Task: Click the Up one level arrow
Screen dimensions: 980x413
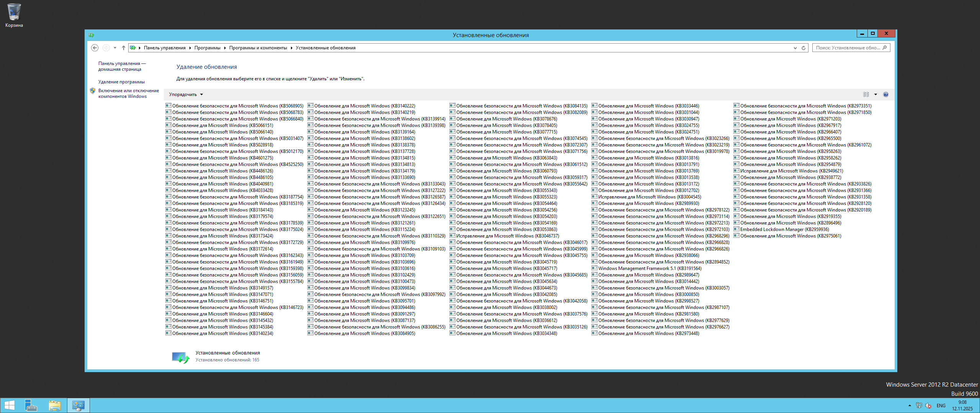Action: [123, 48]
